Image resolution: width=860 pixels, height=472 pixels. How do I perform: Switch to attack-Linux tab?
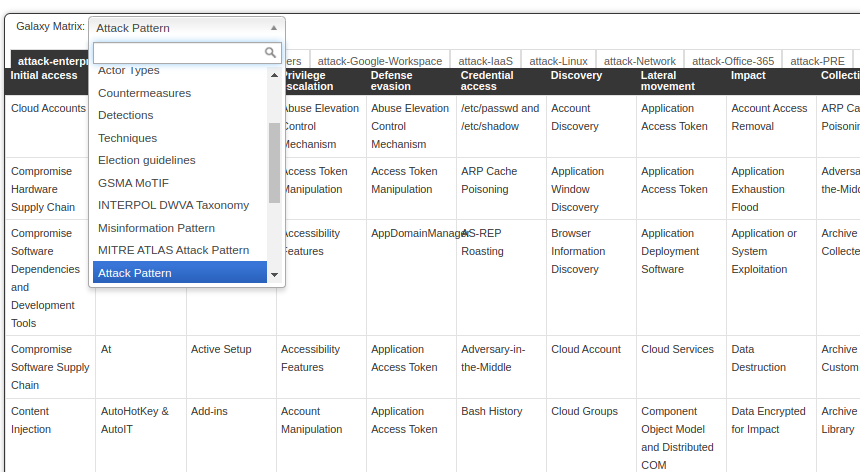[558, 61]
